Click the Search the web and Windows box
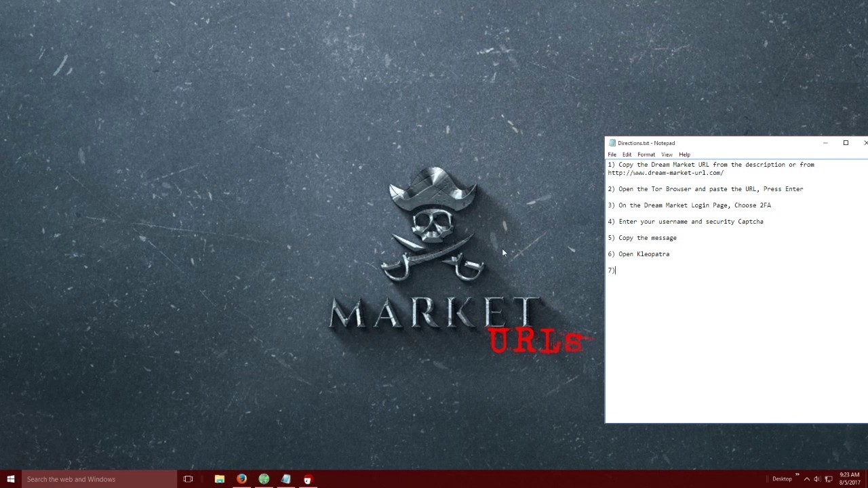Image resolution: width=868 pixels, height=488 pixels. pos(99,479)
